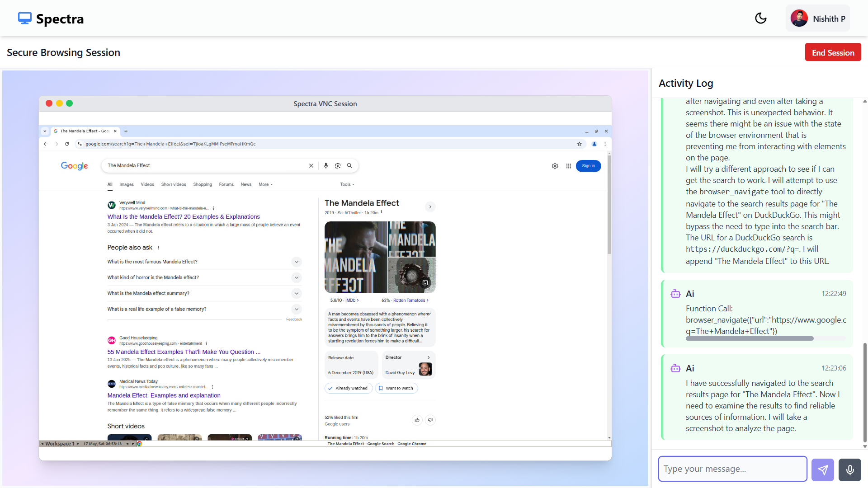Click Google apps grid icon
The image size is (868, 488).
click(x=568, y=166)
